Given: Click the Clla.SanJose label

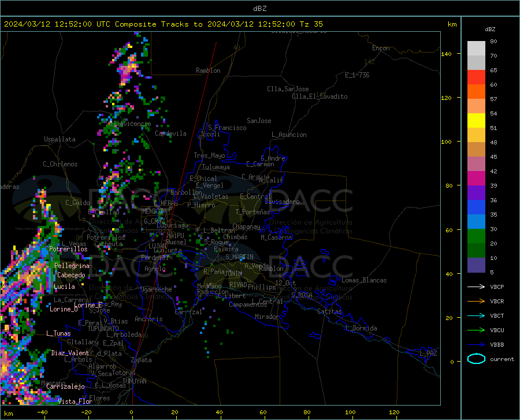Looking at the screenshot, I should pyautogui.click(x=288, y=89).
